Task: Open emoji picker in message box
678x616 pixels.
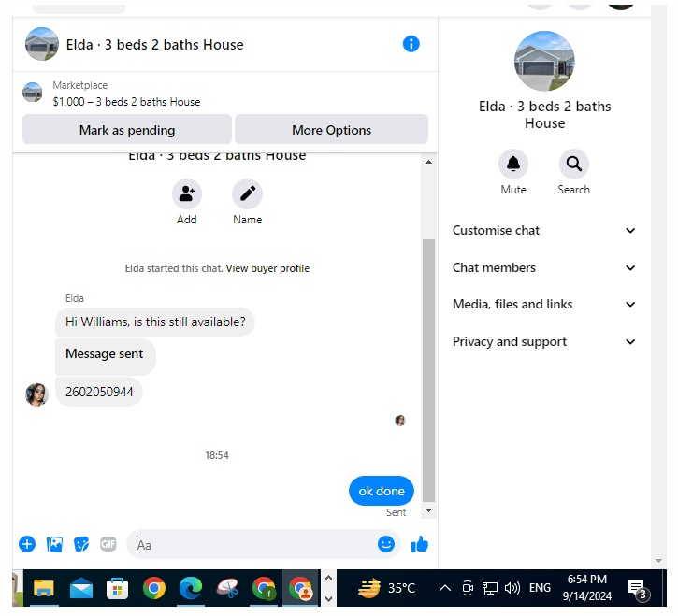Action: [x=385, y=544]
